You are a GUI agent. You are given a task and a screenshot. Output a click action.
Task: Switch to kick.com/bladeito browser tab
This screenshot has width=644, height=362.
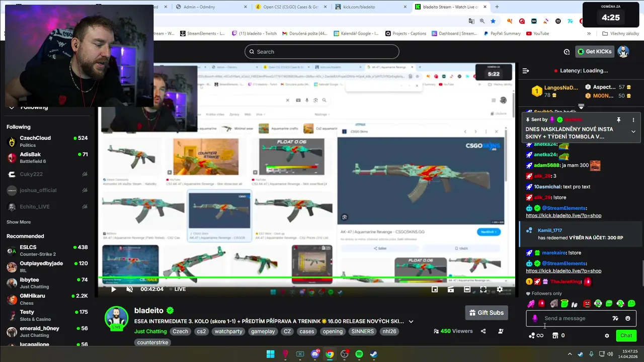(x=370, y=7)
